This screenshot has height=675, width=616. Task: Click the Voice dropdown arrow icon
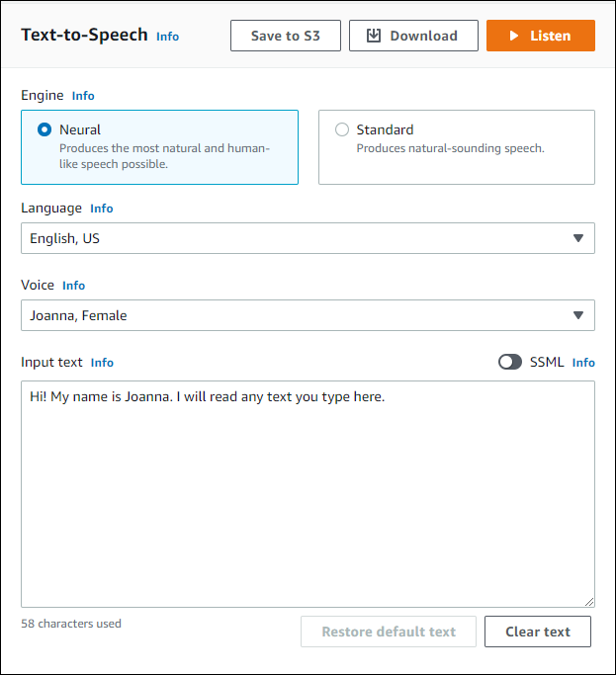click(x=578, y=315)
